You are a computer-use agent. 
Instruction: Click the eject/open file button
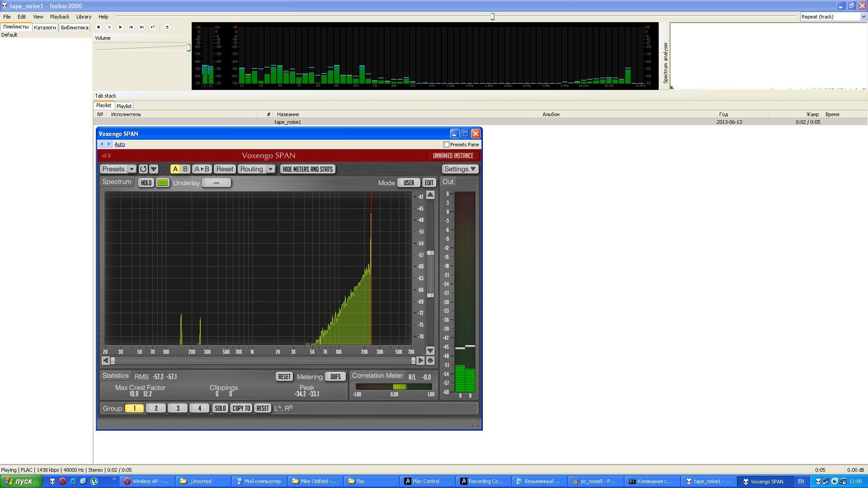(167, 27)
